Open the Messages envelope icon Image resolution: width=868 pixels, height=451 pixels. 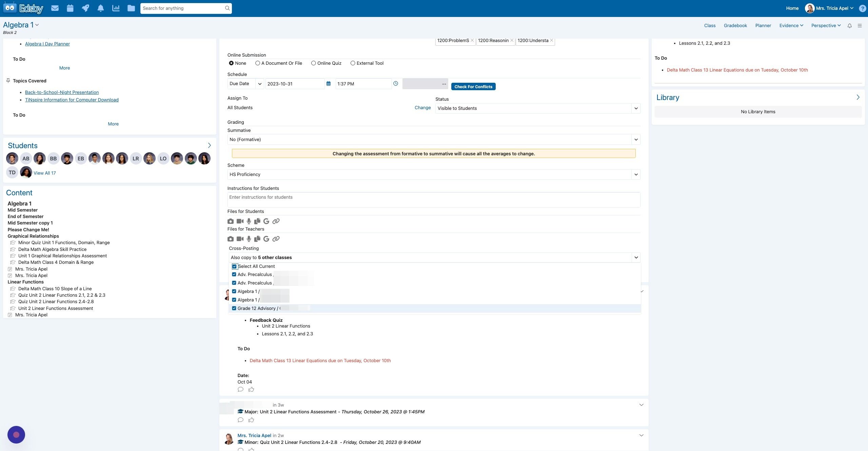tap(55, 8)
